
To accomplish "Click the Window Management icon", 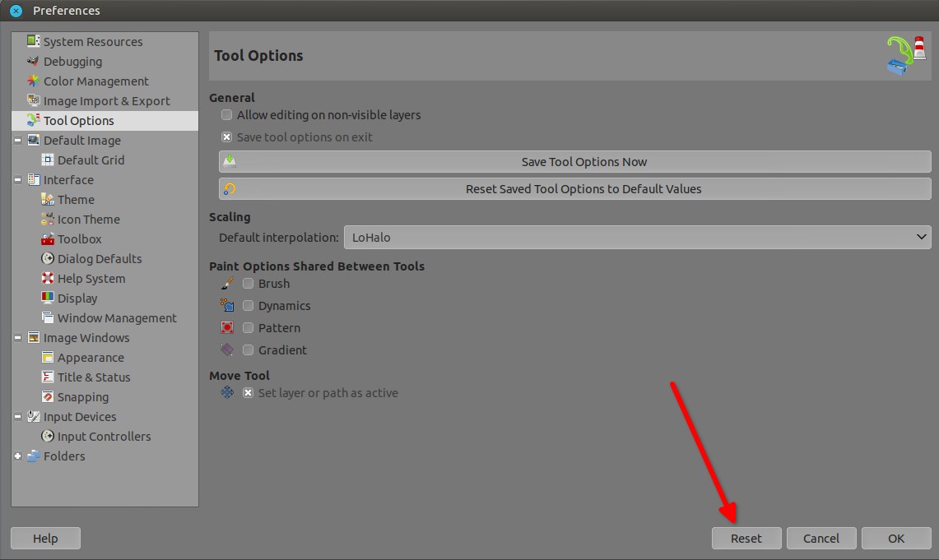I will pos(47,317).
